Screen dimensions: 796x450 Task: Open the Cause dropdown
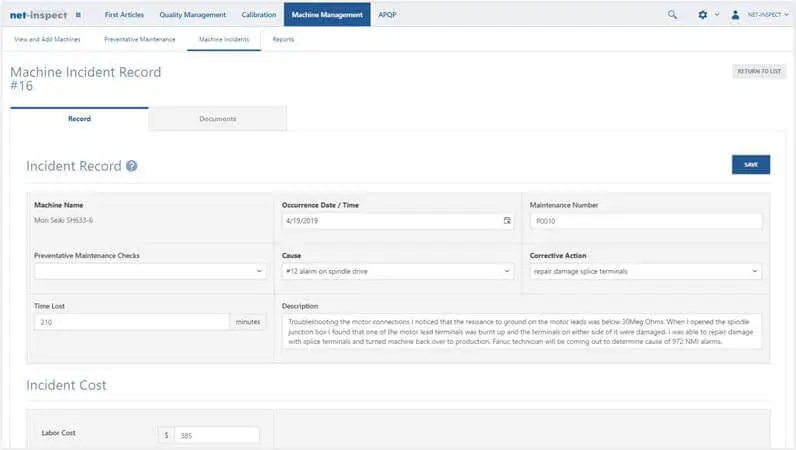pos(398,271)
